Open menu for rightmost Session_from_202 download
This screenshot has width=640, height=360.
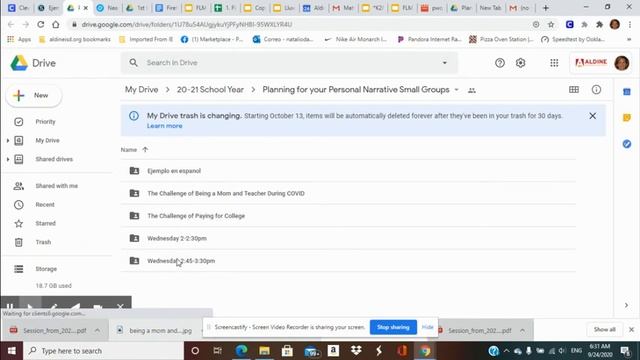pyautogui.click(x=522, y=330)
